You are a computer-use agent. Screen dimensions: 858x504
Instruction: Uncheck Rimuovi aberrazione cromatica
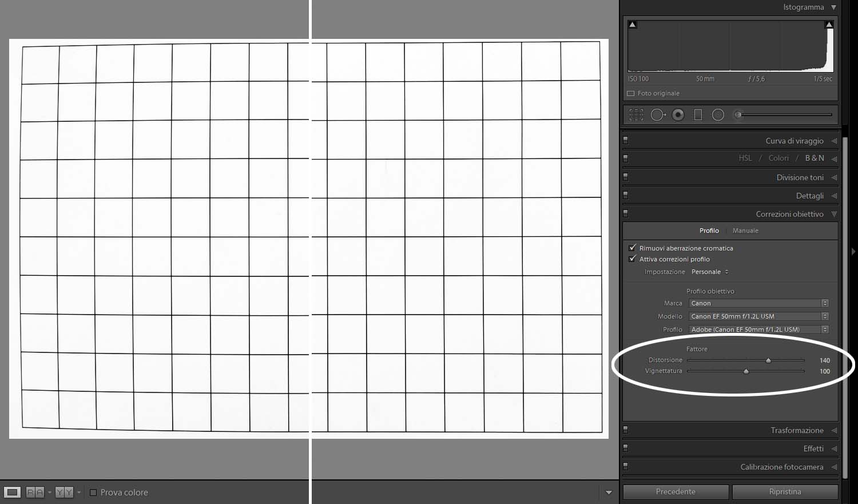[632, 248]
